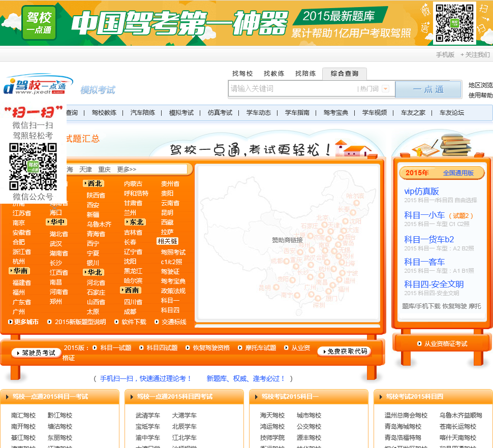Viewport: 493px width, 448px height.
Task: Switch to the 找教练 search tab
Action: pyautogui.click(x=274, y=74)
